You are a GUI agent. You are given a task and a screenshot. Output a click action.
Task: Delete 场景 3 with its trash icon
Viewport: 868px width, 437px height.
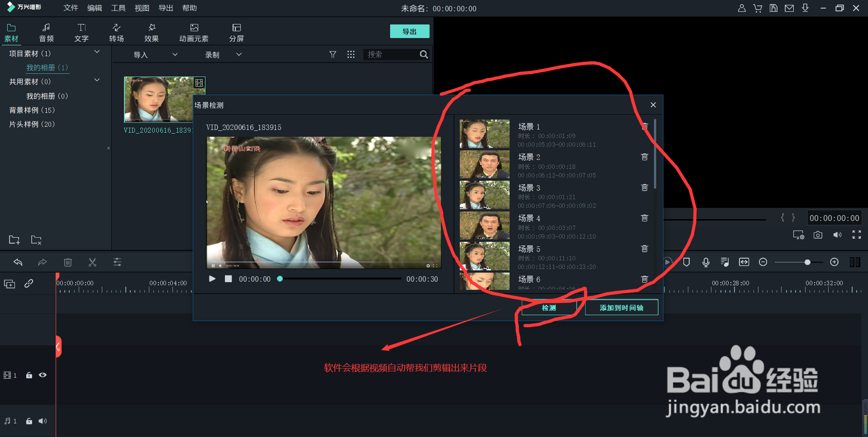point(644,187)
